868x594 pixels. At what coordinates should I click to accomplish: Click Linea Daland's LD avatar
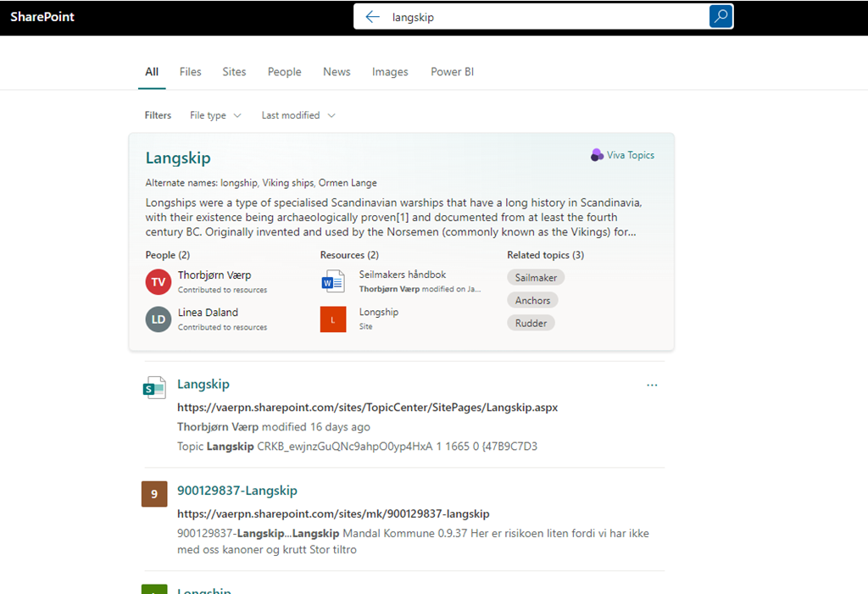[159, 319]
